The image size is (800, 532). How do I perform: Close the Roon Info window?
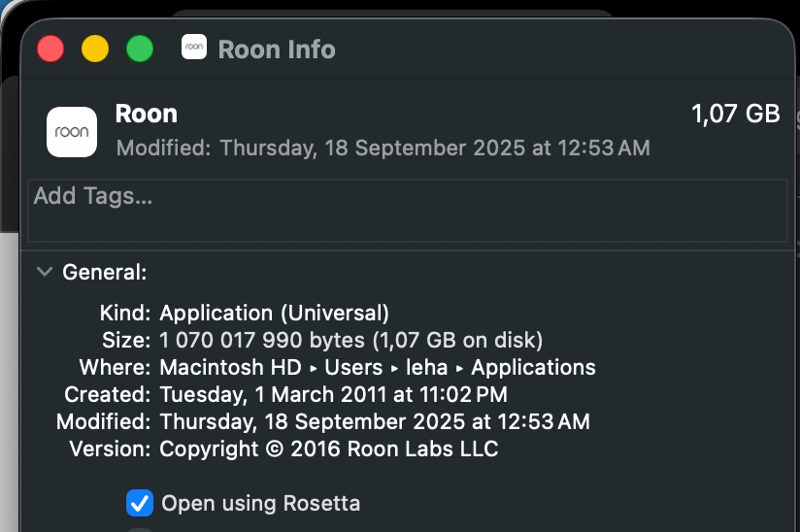(50, 49)
